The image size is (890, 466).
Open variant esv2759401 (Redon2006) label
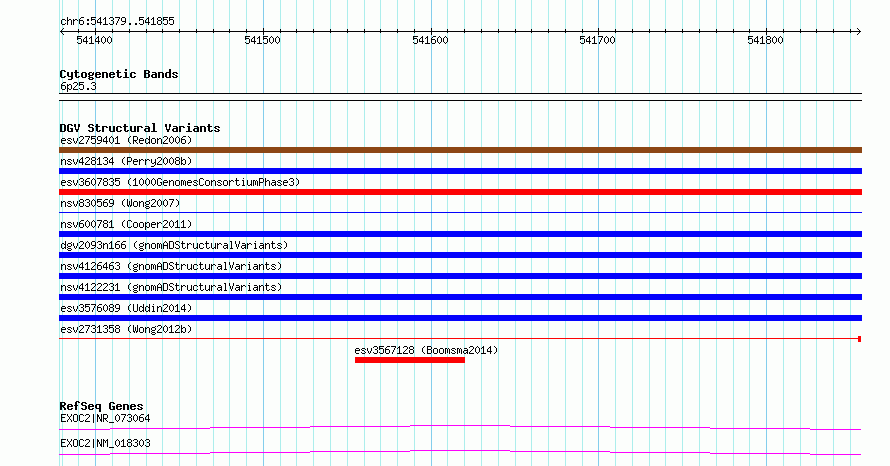point(126,140)
